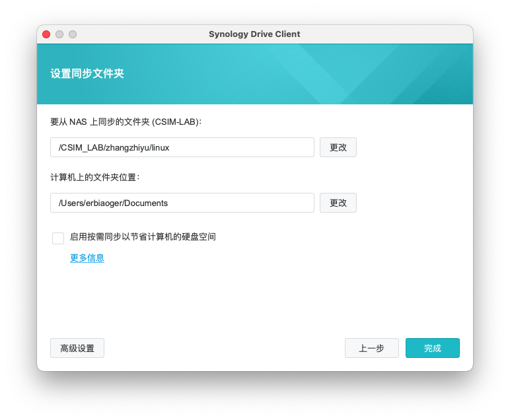Image resolution: width=510 pixels, height=420 pixels.
Task: Click the Synology Drive Client title text
Action: click(x=254, y=34)
